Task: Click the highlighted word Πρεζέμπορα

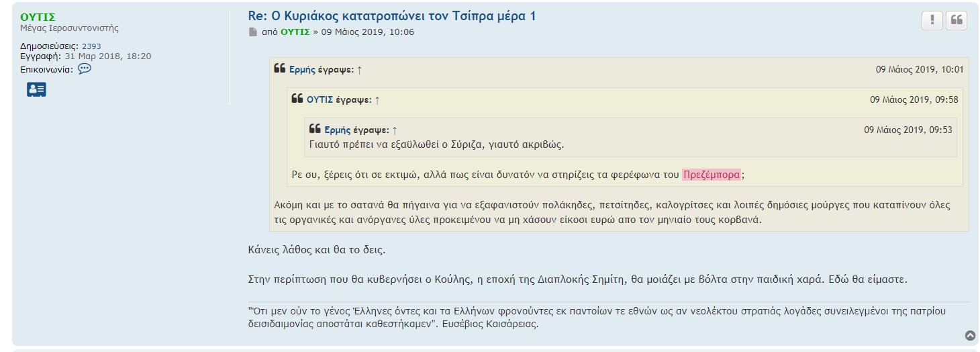Action: [x=712, y=175]
